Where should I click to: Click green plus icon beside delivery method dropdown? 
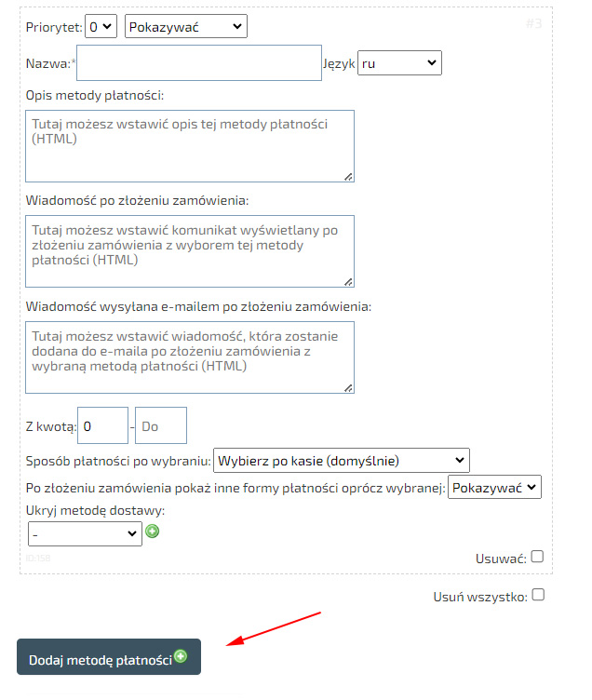(153, 532)
